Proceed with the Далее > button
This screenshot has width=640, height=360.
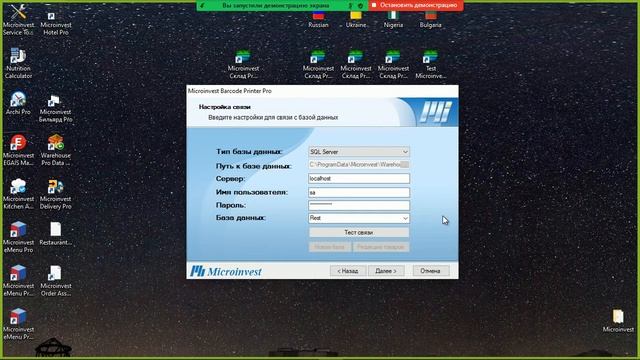386,271
